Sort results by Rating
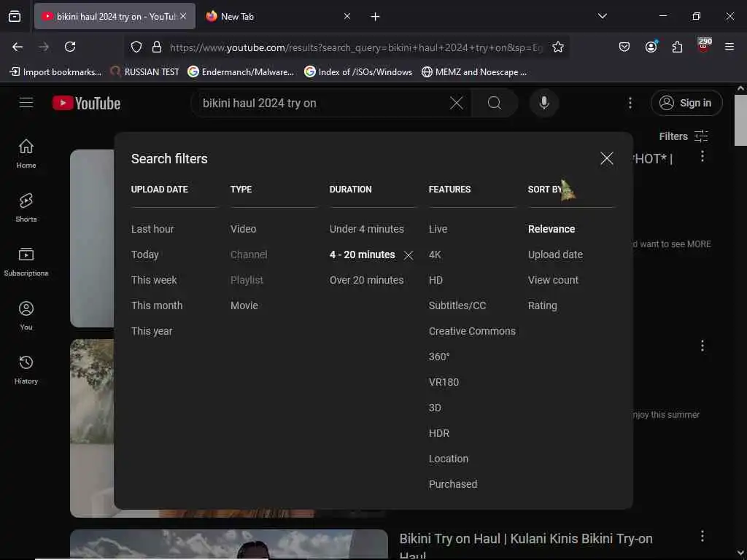This screenshot has height=560, width=747. click(x=542, y=306)
